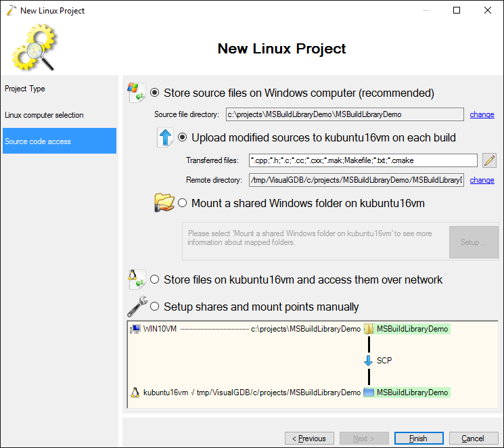
Task: Click the c:\projects\MSBuildLibraryDemo path text in diagram
Action: 306,329
